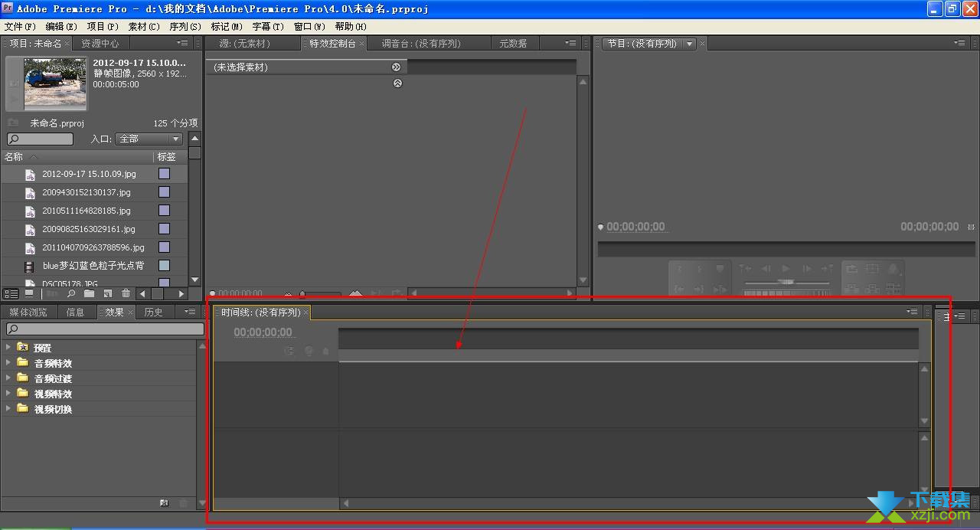Switch to the 元数据 tab
The height and width of the screenshot is (530, 980).
coord(513,44)
